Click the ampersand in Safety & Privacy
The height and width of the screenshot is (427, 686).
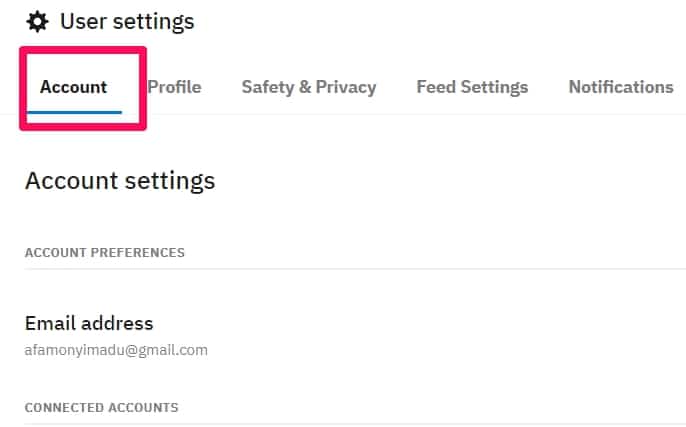coord(305,87)
